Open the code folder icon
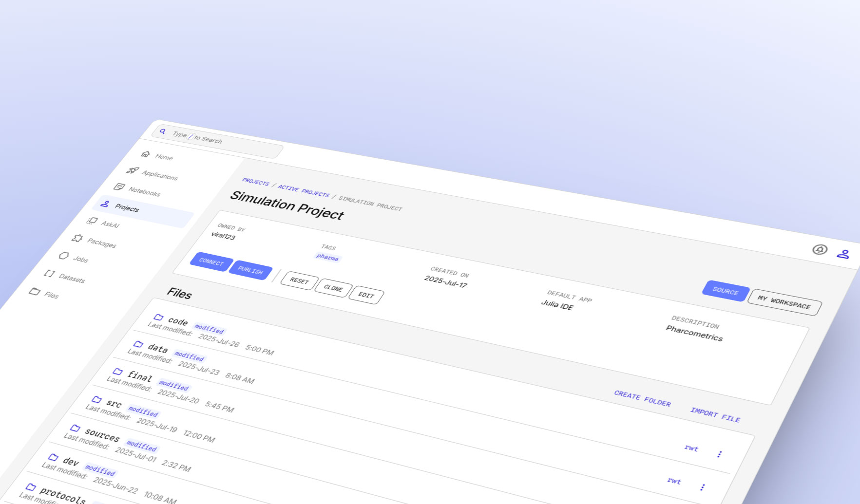The height and width of the screenshot is (504, 860). point(158,317)
